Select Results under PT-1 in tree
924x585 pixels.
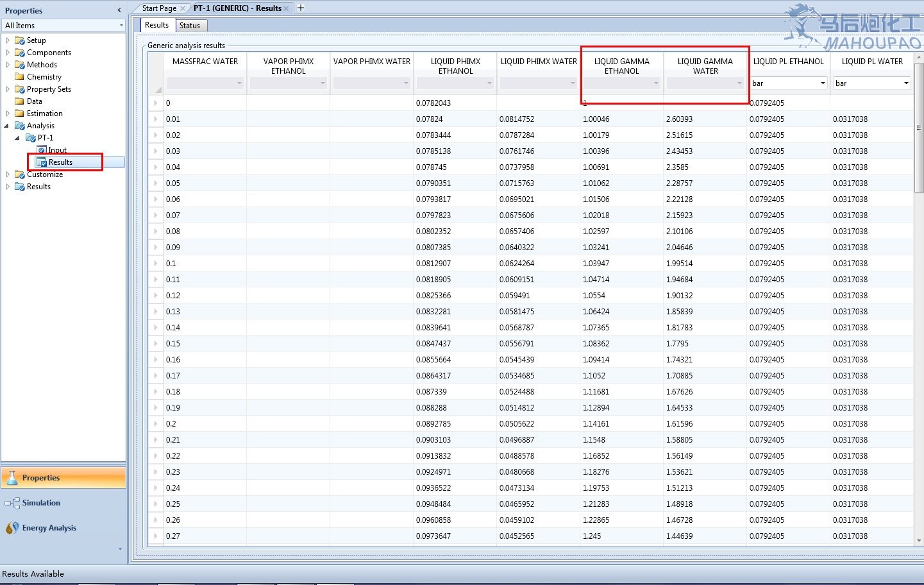coord(60,162)
